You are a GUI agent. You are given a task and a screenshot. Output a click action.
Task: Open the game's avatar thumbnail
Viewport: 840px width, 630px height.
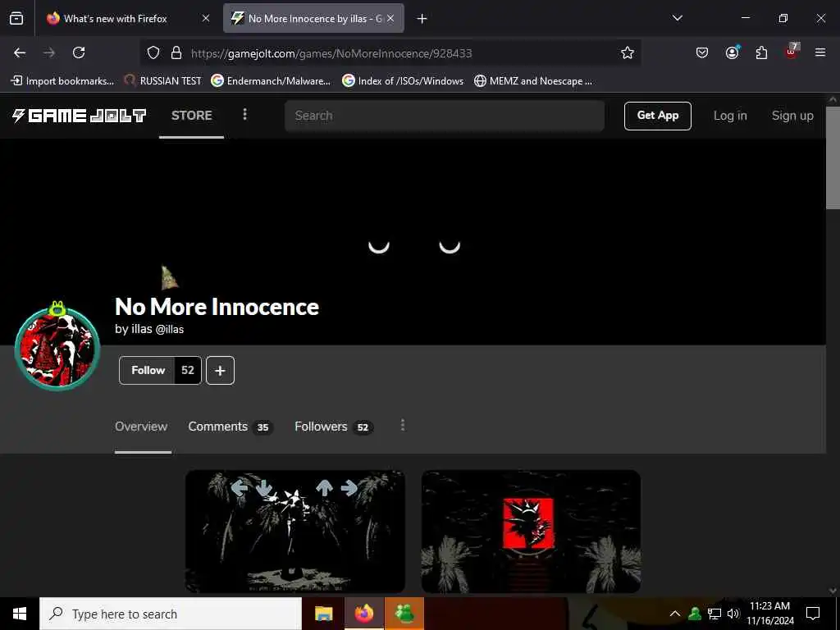coord(57,347)
